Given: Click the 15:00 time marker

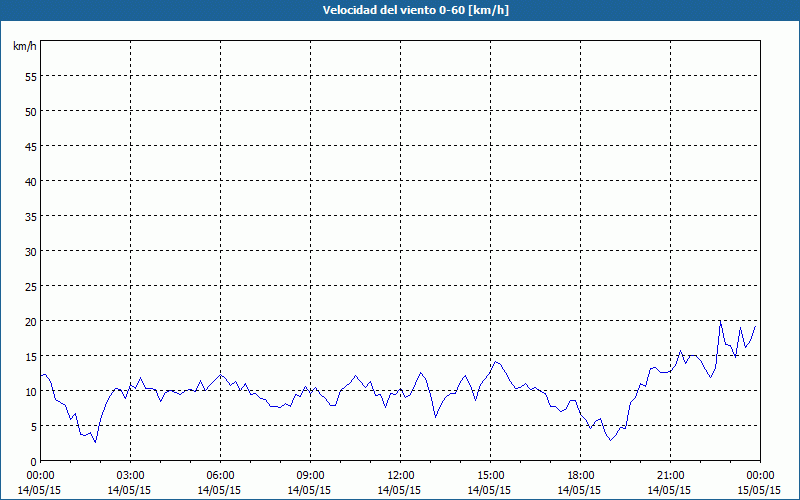Looking at the screenshot, I should coord(490,475).
